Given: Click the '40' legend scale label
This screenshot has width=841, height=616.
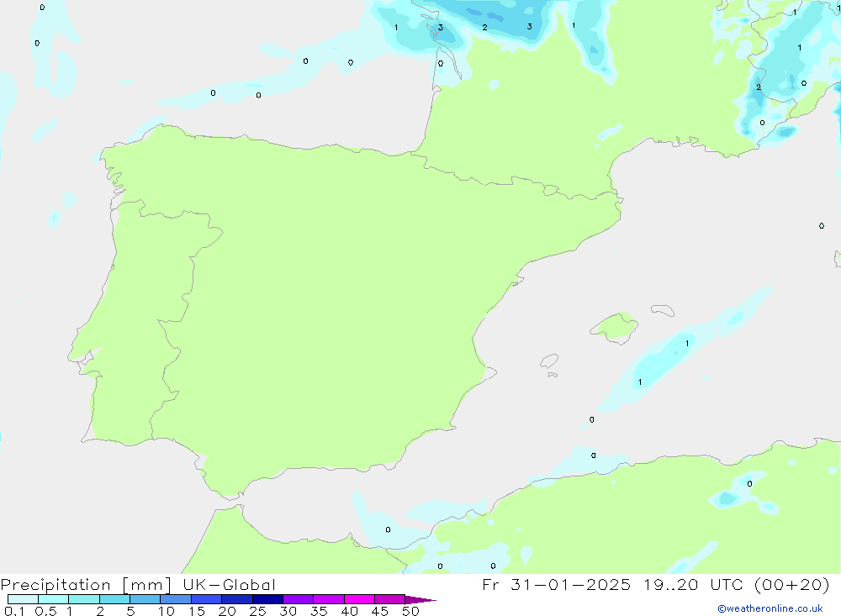Looking at the screenshot, I should click(350, 611).
